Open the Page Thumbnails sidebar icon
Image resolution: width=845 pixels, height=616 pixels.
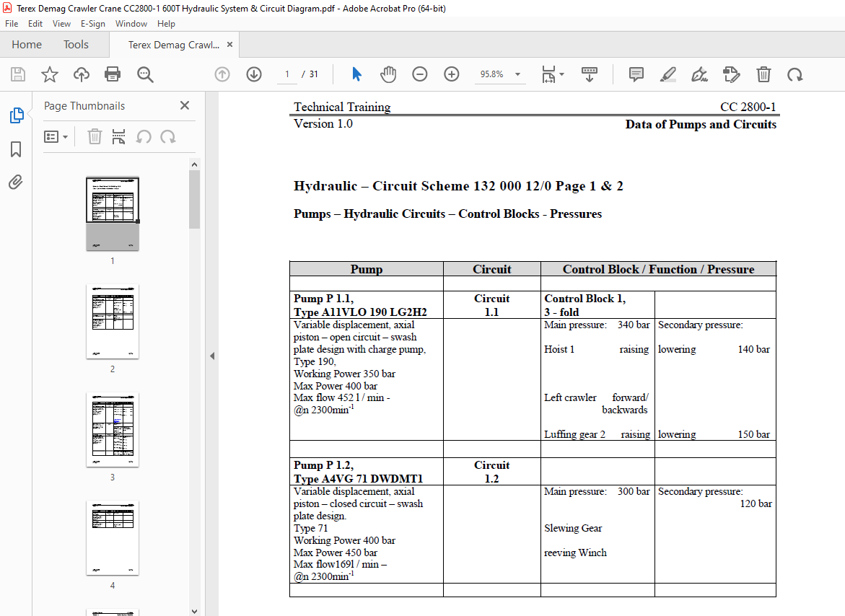point(16,115)
